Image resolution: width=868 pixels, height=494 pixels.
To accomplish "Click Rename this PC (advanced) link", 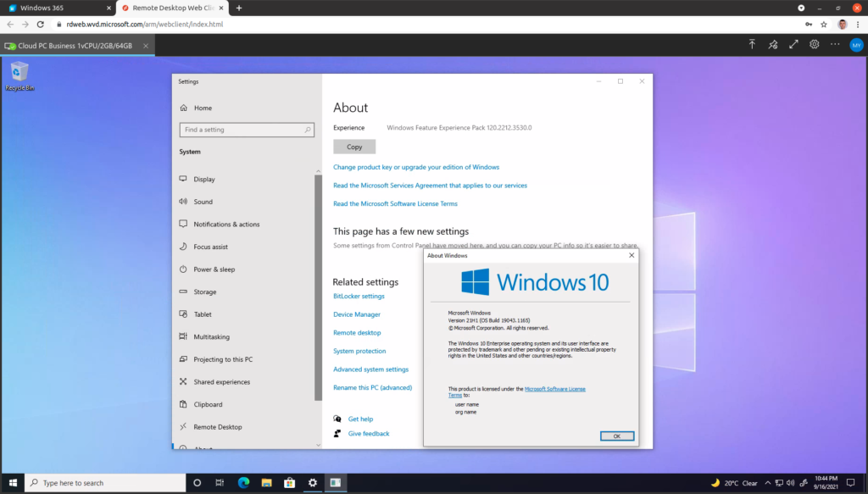I will (373, 387).
